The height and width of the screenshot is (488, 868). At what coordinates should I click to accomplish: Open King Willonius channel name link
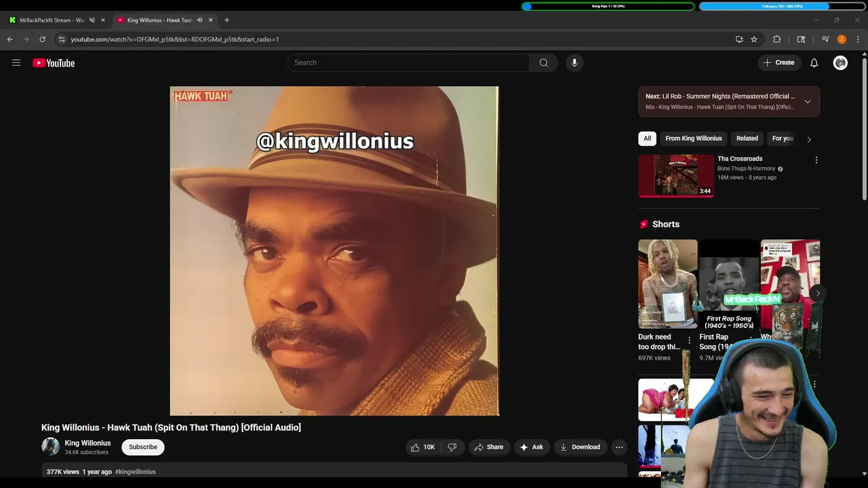coord(87,443)
